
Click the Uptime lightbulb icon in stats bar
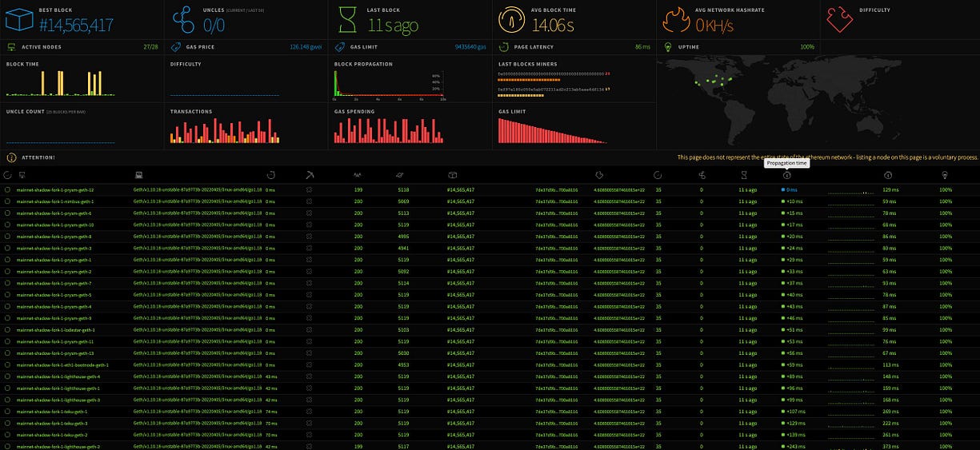tap(667, 47)
